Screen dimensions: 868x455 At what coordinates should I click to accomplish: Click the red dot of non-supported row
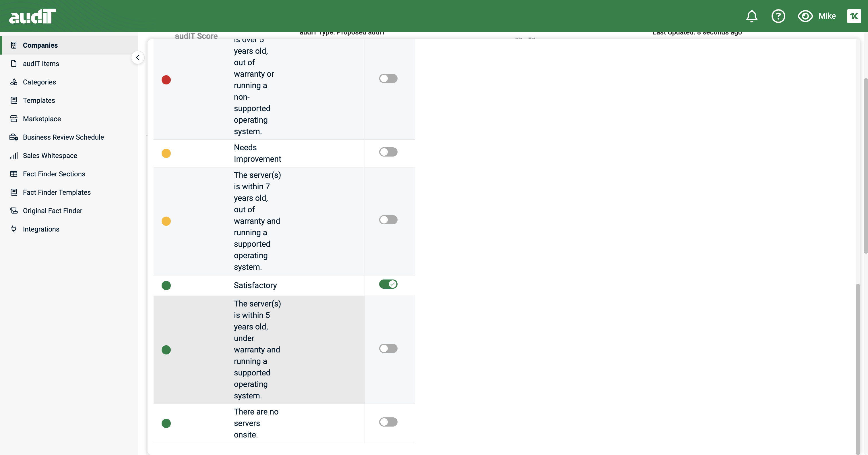pyautogui.click(x=166, y=80)
